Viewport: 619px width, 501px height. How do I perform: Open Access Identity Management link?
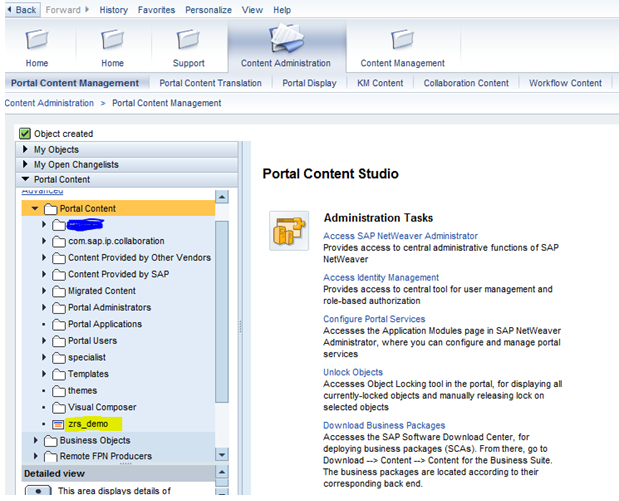pyautogui.click(x=381, y=278)
